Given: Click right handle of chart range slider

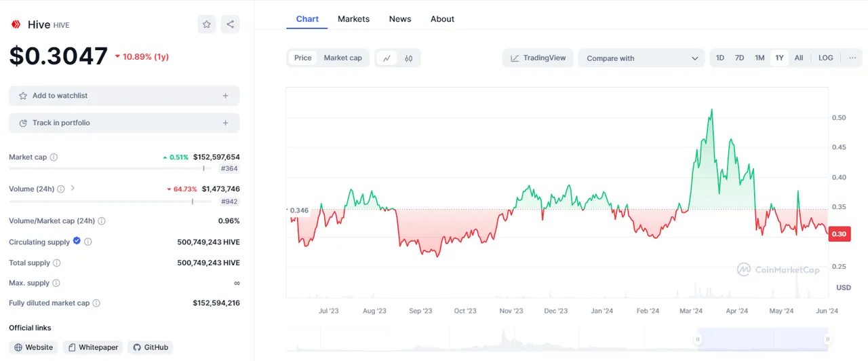Looking at the screenshot, I should [828, 339].
